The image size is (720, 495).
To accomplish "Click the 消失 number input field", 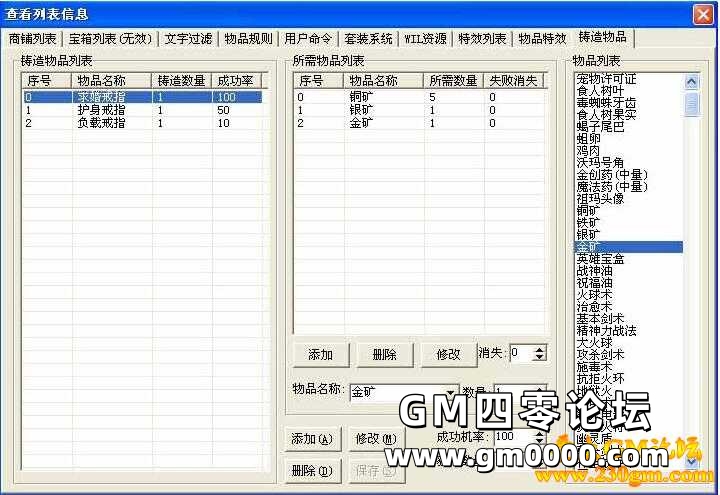I will [521, 353].
